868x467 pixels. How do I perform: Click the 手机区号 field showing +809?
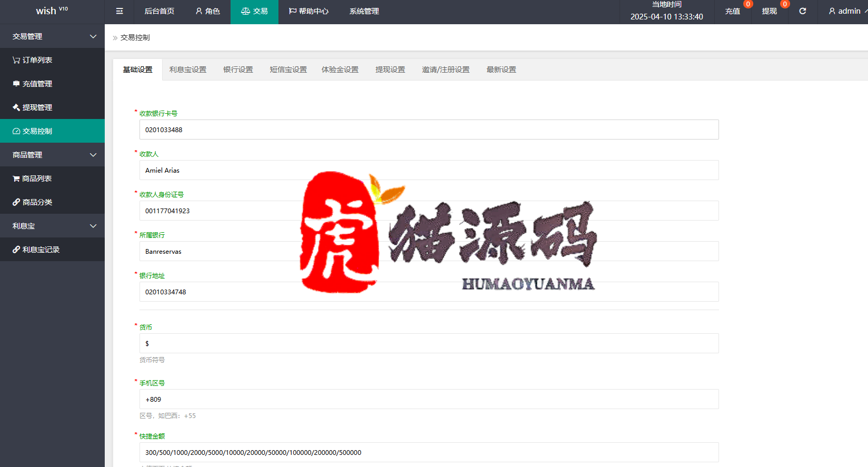click(x=429, y=399)
